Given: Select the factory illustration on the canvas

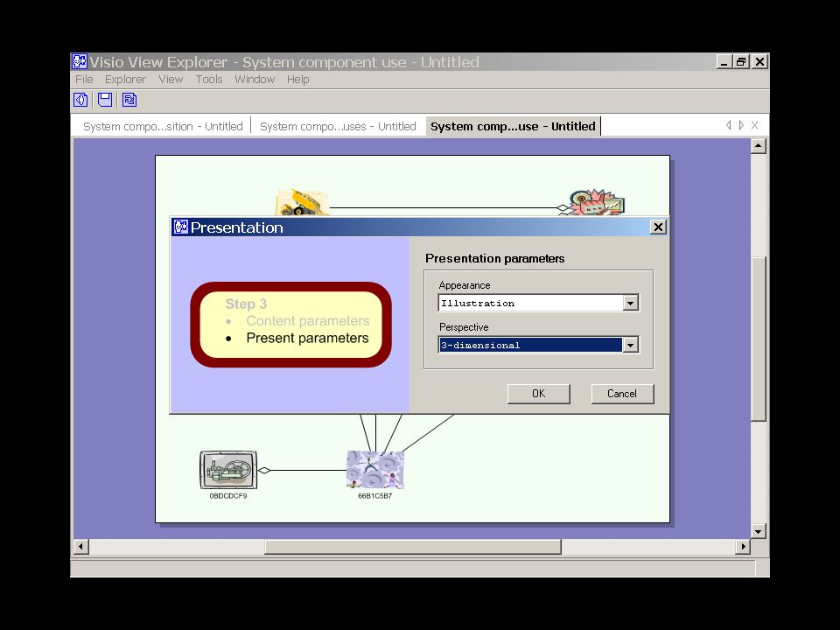Looking at the screenshot, I should pyautogui.click(x=596, y=202).
